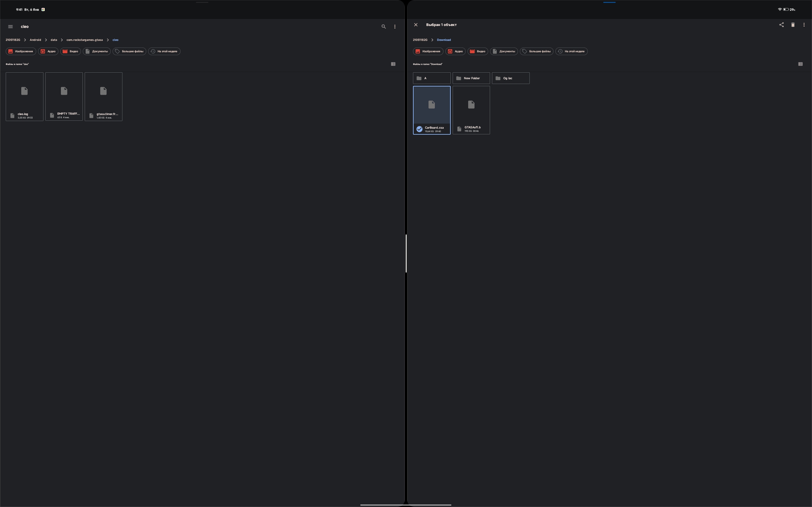Open the cleo.log file
The image size is (812, 507).
coord(24,96)
